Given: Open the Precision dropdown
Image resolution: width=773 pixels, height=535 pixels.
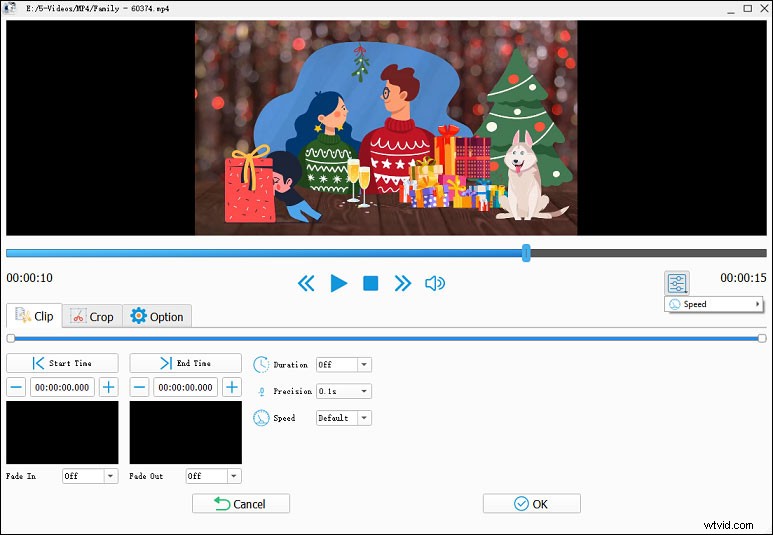Looking at the screenshot, I should pyautogui.click(x=344, y=391).
